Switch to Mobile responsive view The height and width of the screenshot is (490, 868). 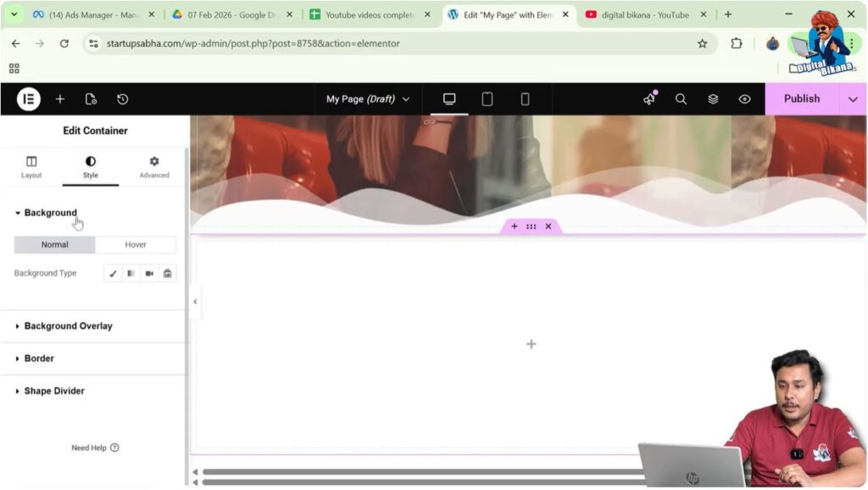[x=525, y=99]
